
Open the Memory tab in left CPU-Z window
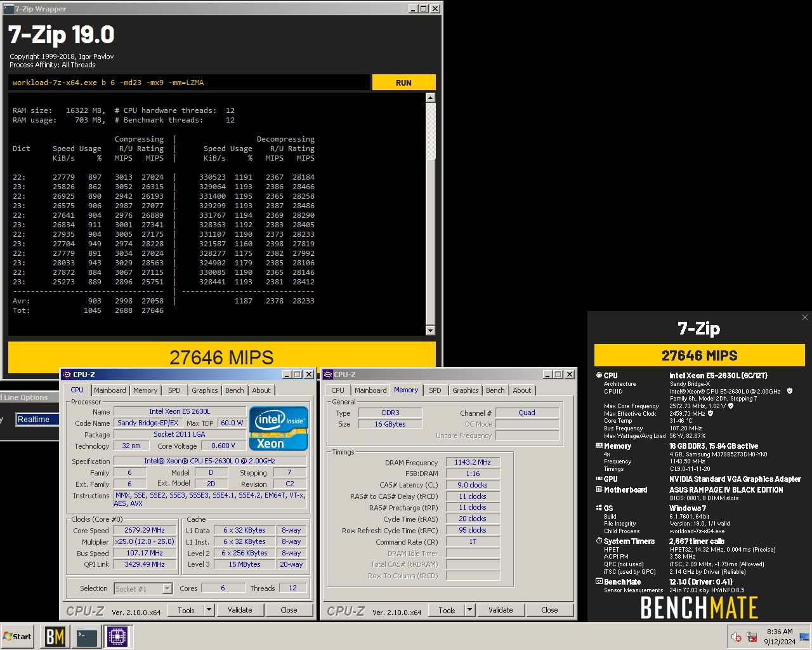click(x=145, y=390)
